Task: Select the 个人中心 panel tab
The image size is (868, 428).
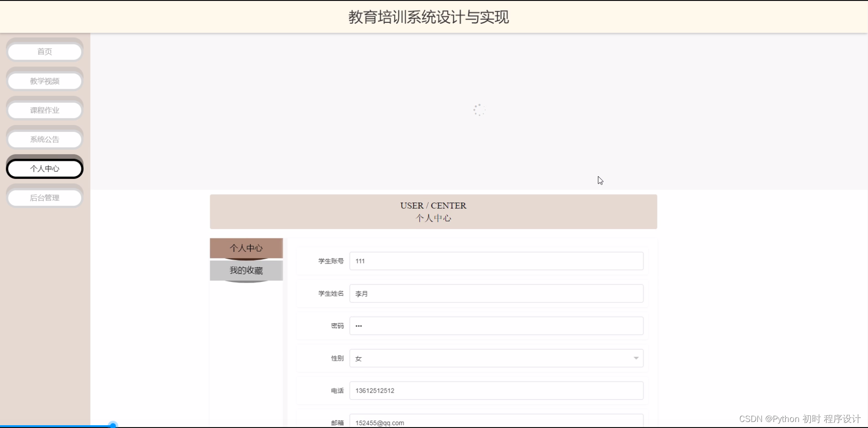Action: [x=246, y=248]
